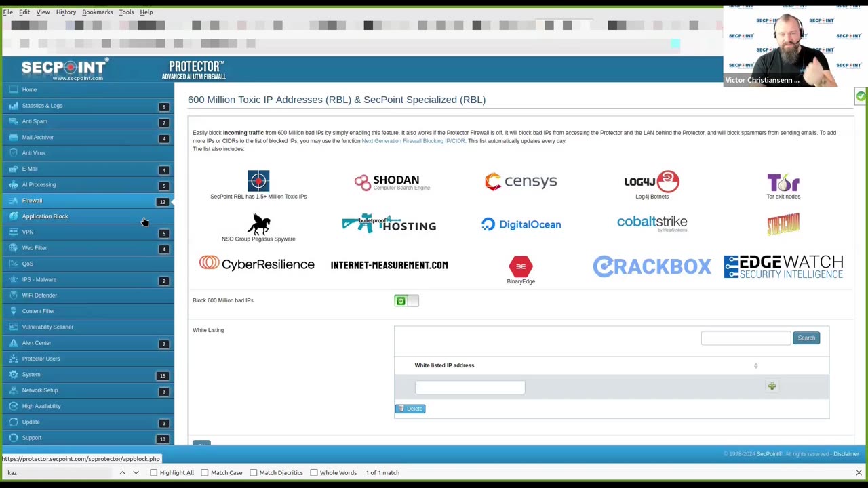Sort the White listed IP address column
The height and width of the screenshot is (488, 868).
(x=755, y=366)
